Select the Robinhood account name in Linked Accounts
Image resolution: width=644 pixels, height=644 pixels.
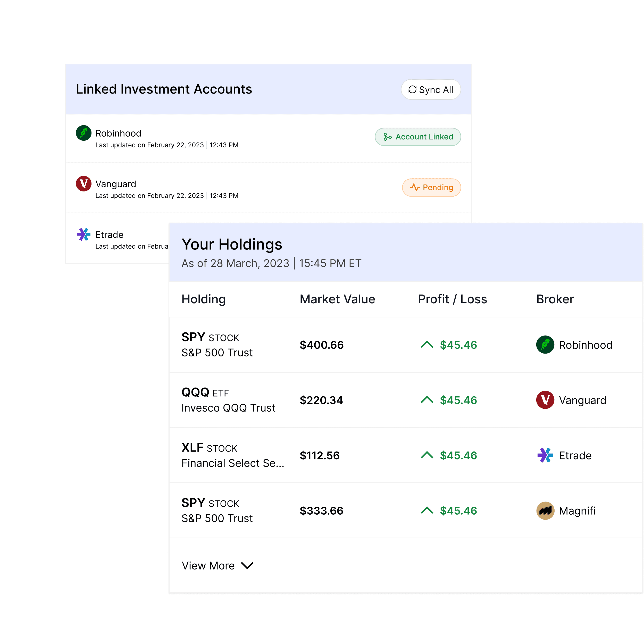tap(118, 133)
